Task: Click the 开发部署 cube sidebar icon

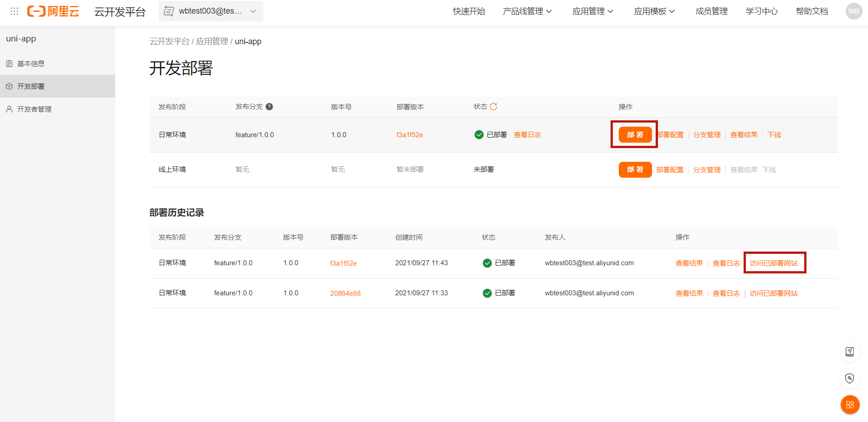Action: tap(9, 86)
